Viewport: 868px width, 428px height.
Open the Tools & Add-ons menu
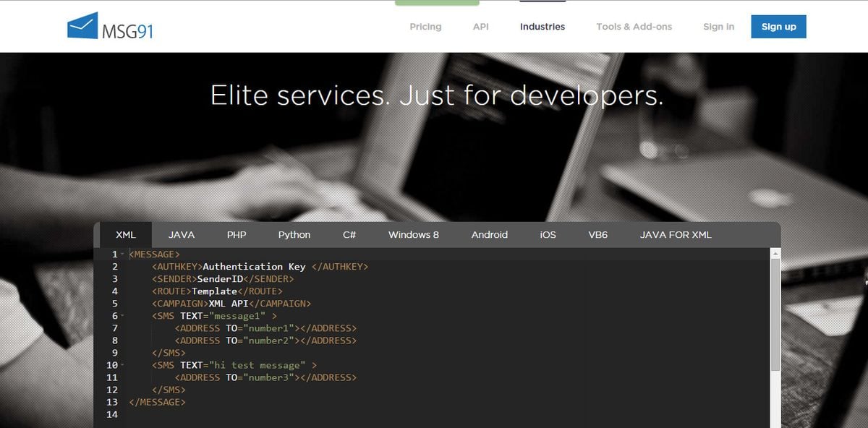click(x=634, y=26)
